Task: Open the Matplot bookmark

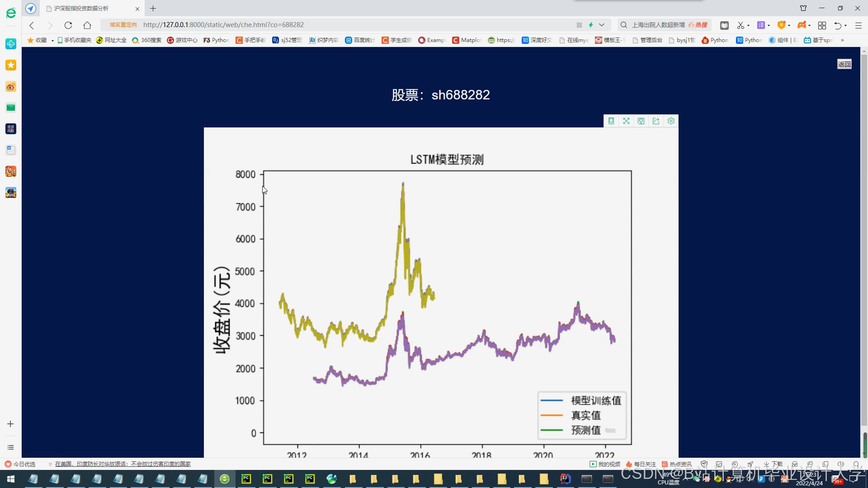Action: (467, 40)
